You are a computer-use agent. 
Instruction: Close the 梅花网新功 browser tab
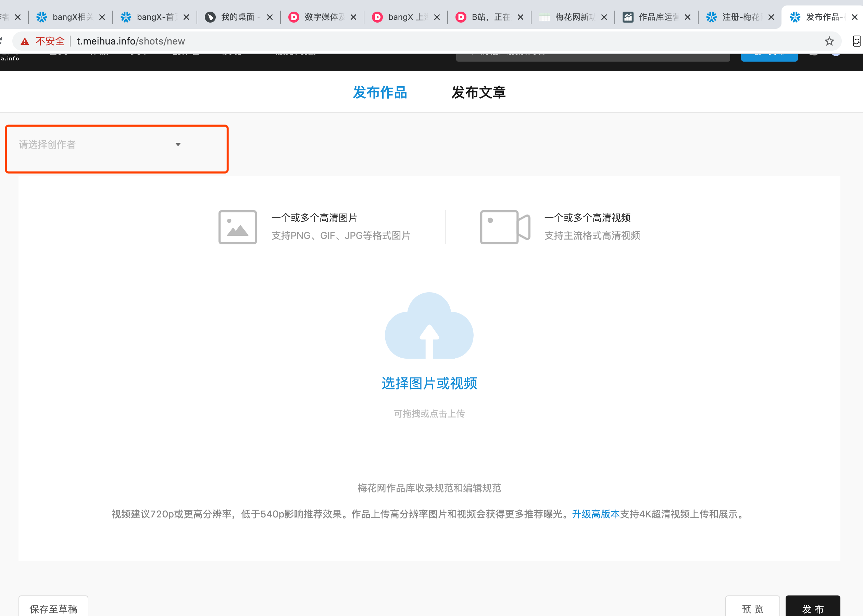point(604,17)
